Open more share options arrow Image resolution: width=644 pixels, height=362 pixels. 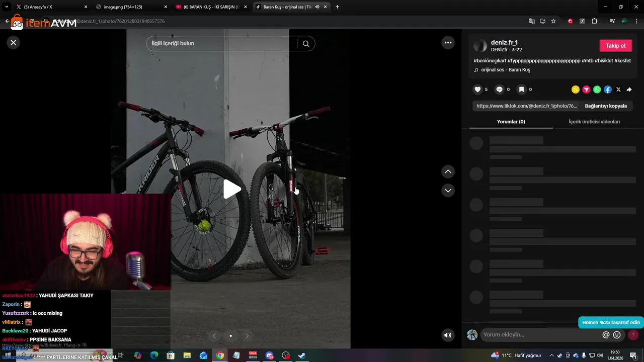pos(629,89)
